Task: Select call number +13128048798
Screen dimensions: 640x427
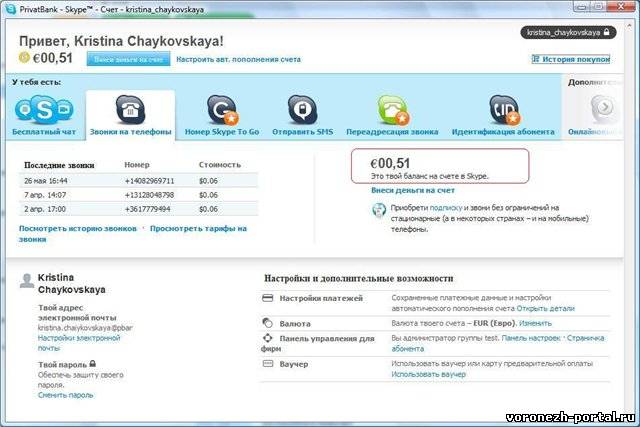Action: [x=149, y=195]
